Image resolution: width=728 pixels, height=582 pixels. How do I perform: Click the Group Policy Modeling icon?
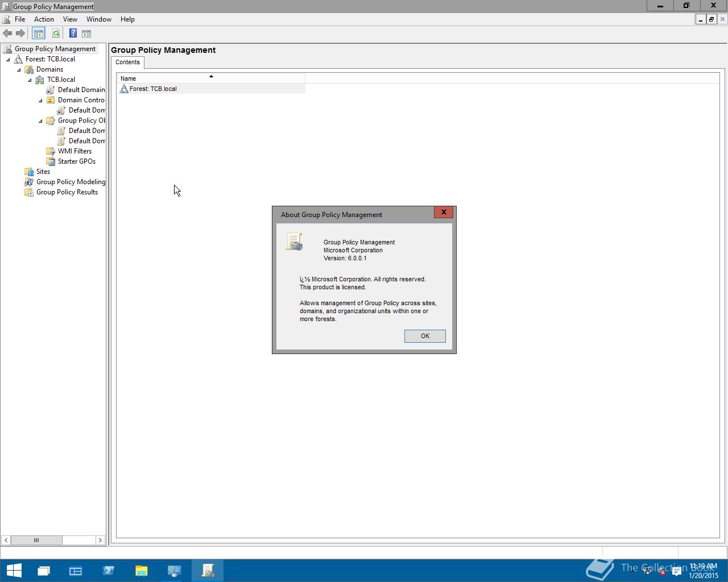29,182
